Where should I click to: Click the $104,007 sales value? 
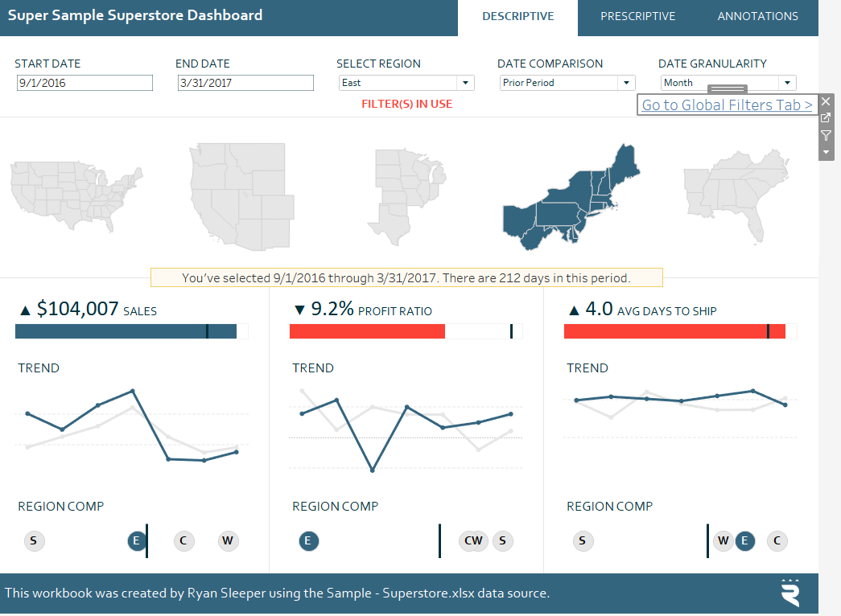click(78, 309)
